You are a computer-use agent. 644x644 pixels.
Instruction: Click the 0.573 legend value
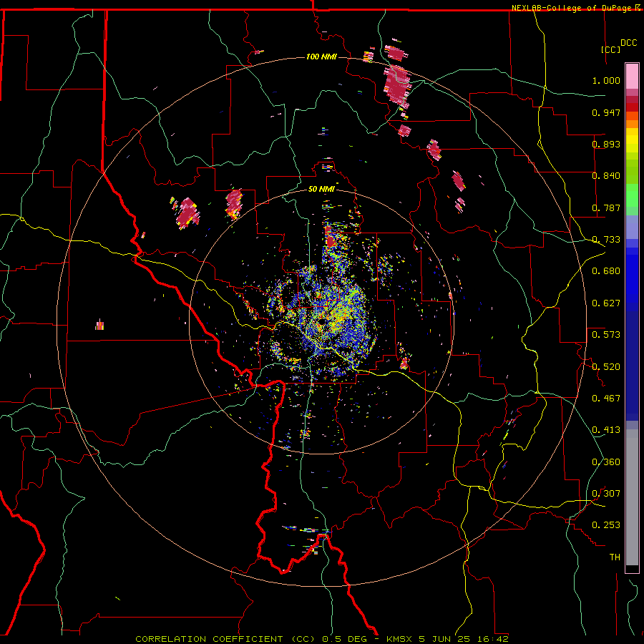click(606, 335)
